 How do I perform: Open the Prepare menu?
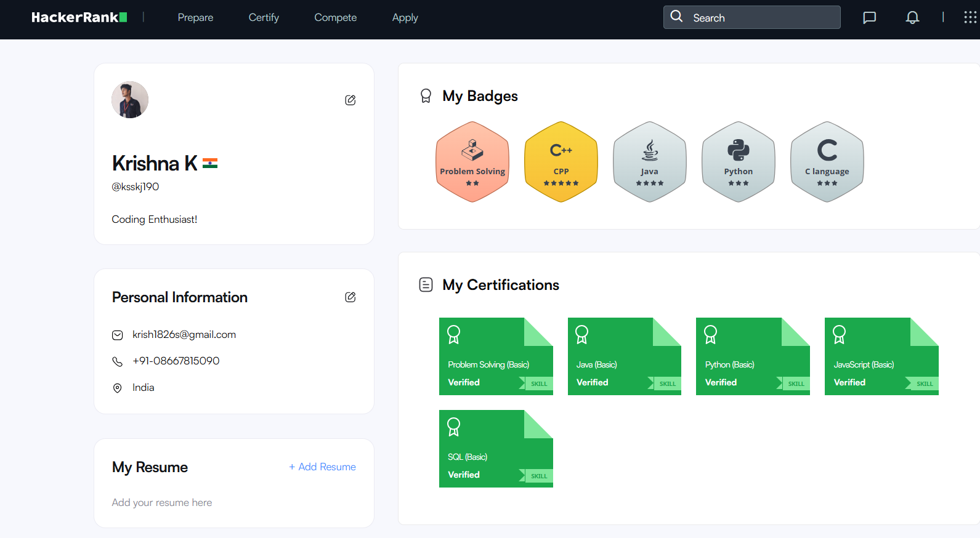[195, 18]
